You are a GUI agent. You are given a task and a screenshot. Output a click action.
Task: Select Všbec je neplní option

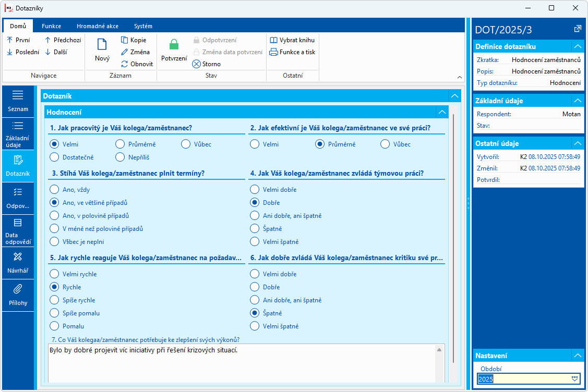[x=54, y=241]
